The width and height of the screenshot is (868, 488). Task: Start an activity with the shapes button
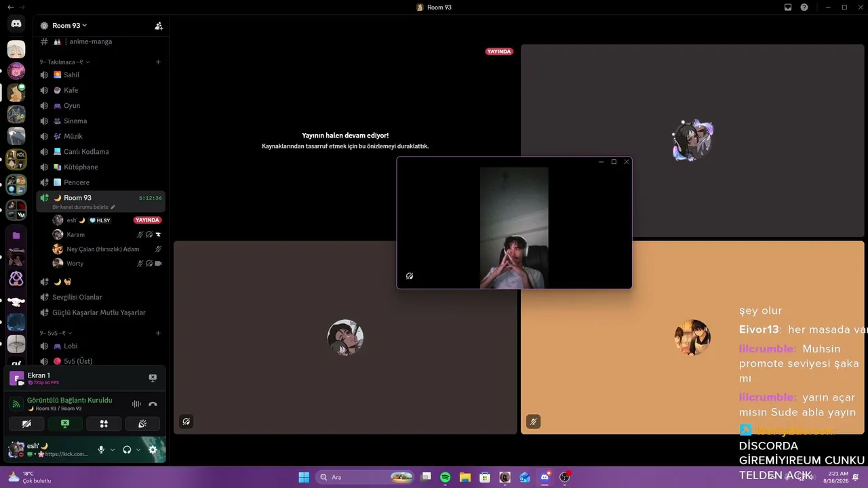point(104,424)
